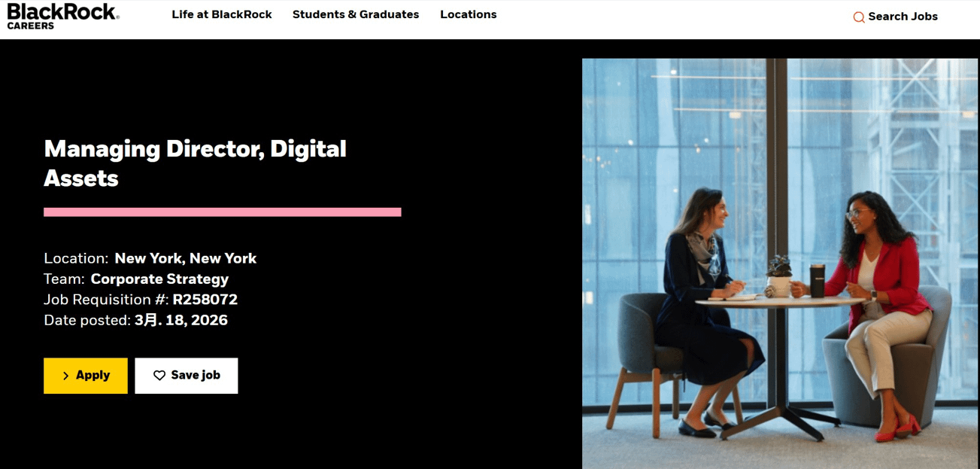Click the job requisition number R258072
The height and width of the screenshot is (469, 980).
tap(205, 299)
